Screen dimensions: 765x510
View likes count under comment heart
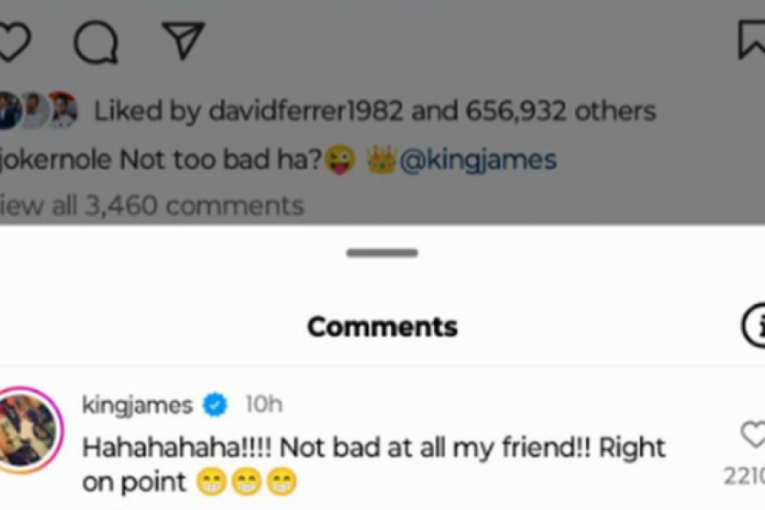745,476
